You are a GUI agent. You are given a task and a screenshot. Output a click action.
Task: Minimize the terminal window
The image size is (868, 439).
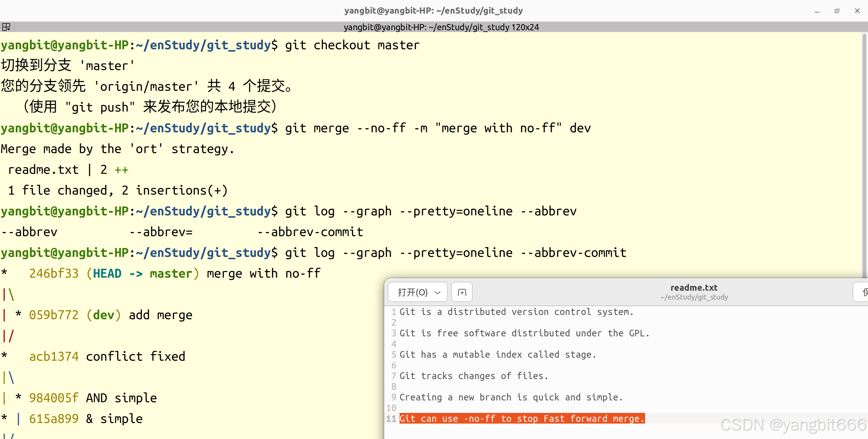coord(817,11)
